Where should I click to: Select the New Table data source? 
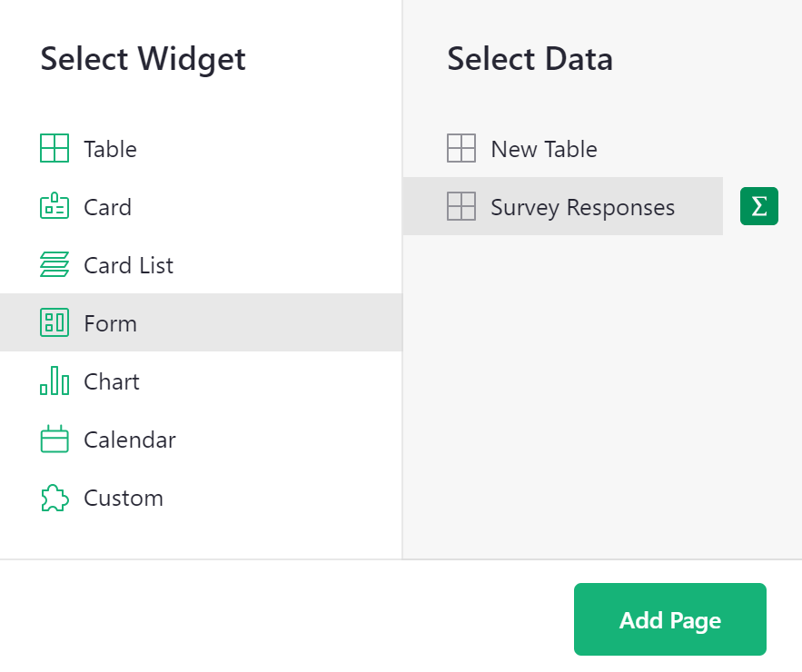tap(542, 148)
